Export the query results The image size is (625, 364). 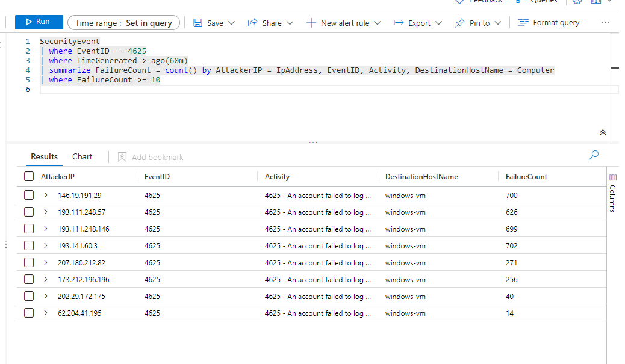point(416,22)
